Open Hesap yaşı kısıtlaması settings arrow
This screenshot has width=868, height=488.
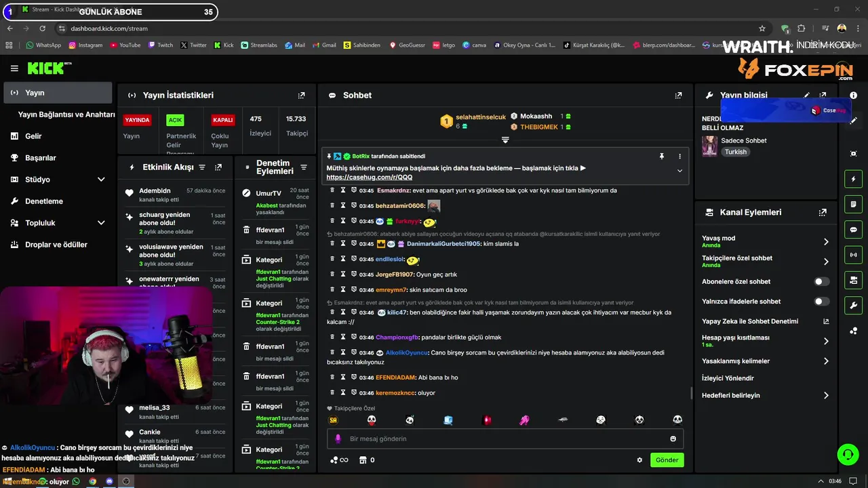click(826, 341)
